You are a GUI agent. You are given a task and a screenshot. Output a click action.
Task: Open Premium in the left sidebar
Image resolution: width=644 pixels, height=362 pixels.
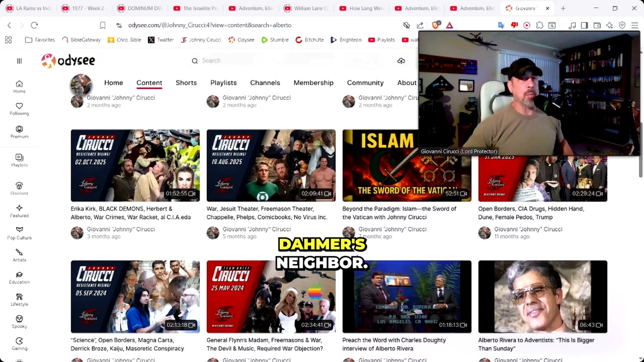point(19,132)
